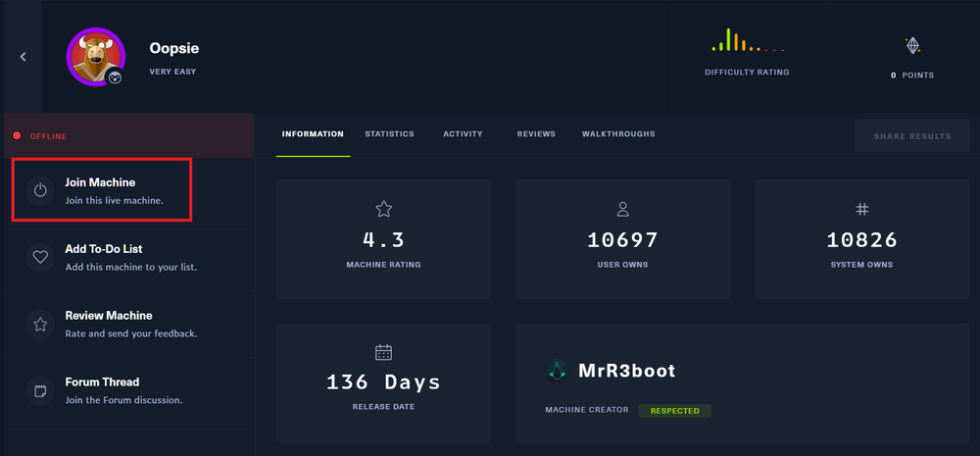Click the points diamond icon
The width and height of the screenshot is (980, 456).
(912, 45)
